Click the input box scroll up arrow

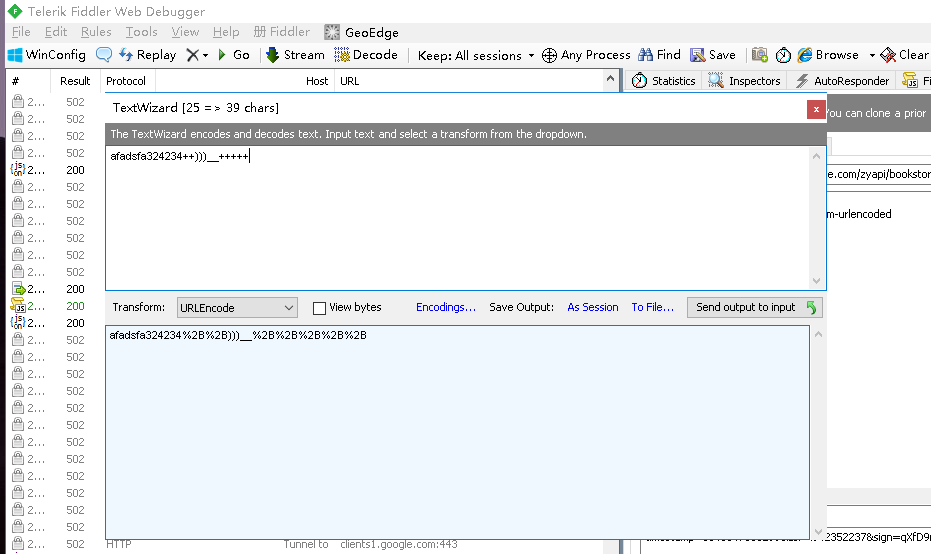click(816, 156)
